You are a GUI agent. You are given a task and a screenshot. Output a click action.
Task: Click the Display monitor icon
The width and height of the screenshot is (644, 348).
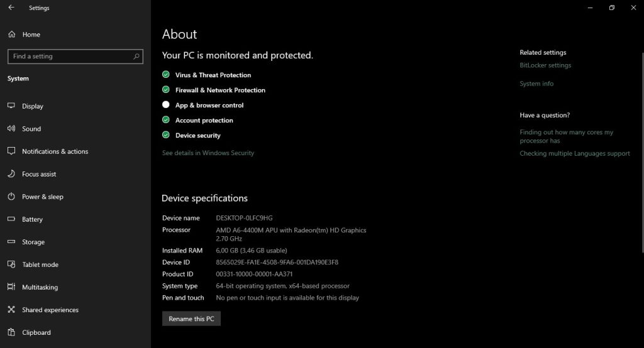pyautogui.click(x=11, y=106)
